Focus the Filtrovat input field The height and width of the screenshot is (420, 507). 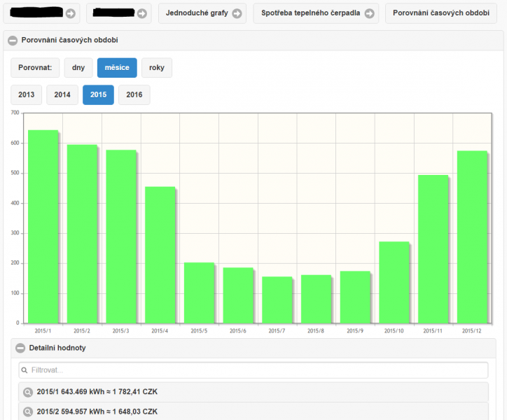pyautogui.click(x=253, y=370)
